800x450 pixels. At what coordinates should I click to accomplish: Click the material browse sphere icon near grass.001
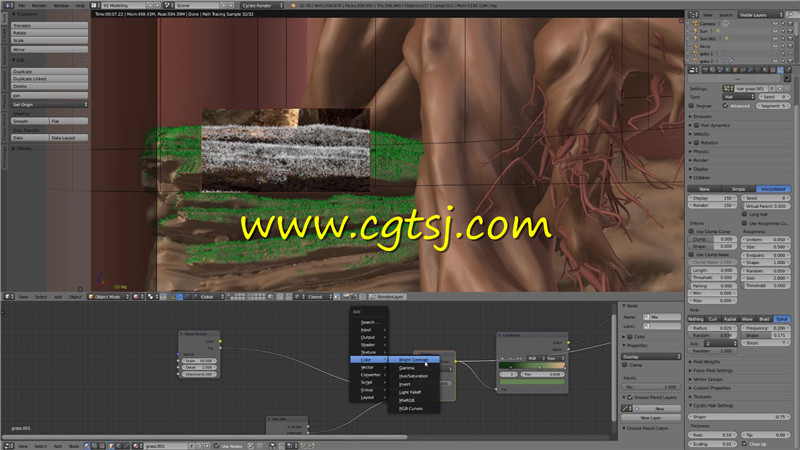[137, 446]
